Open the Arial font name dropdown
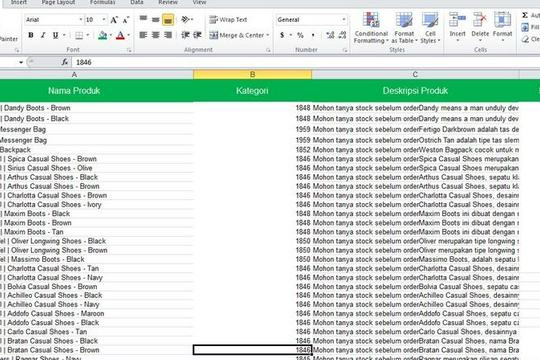540x360 pixels. coord(81,20)
